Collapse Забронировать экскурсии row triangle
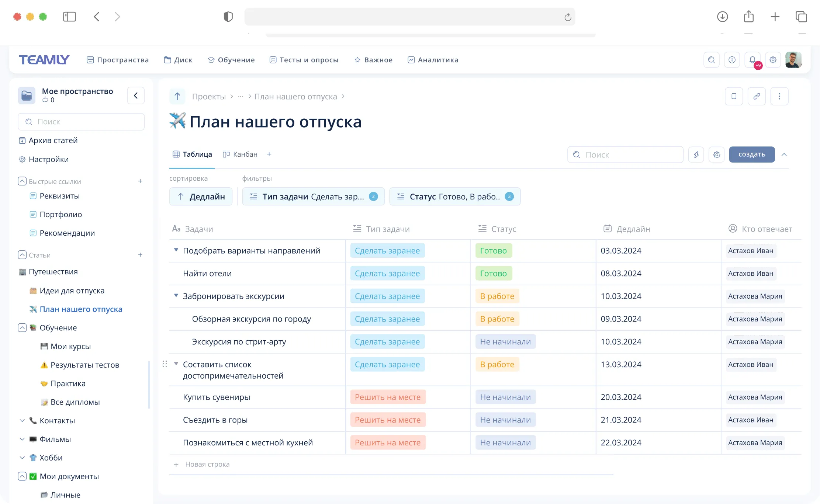Screen dimensions: 820x504 pos(176,295)
